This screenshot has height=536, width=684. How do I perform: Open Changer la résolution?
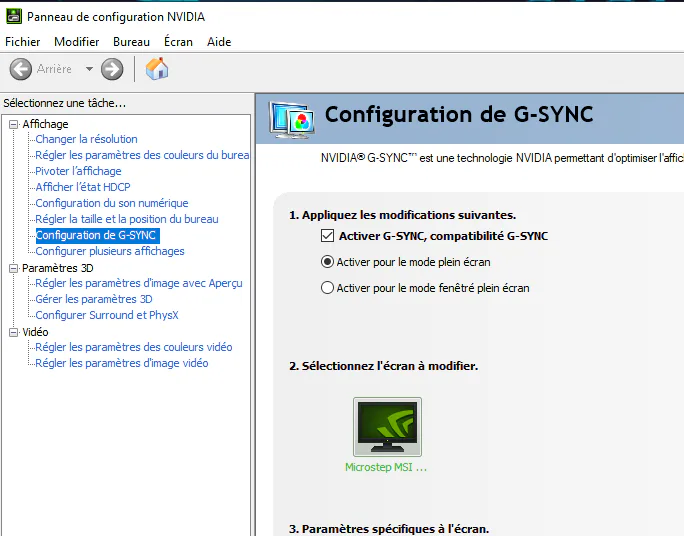[x=86, y=139]
